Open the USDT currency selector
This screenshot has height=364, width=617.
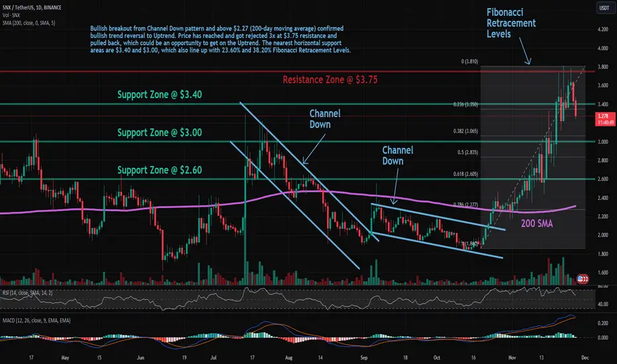[604, 8]
